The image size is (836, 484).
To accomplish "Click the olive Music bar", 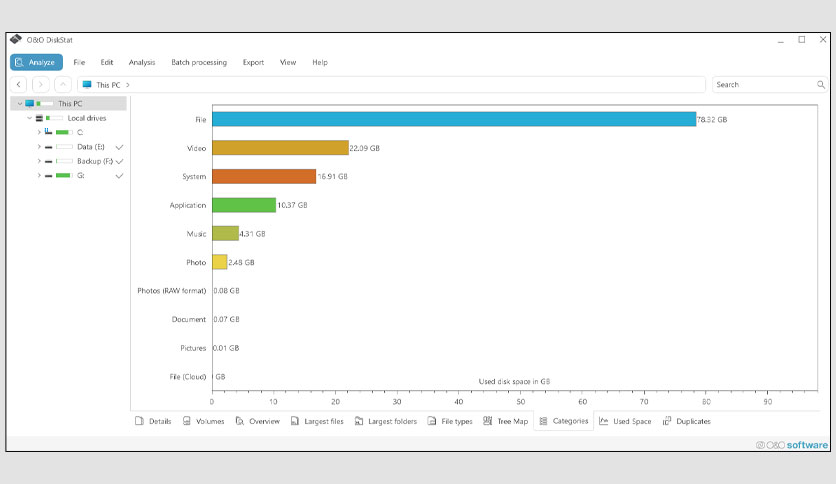I will (x=226, y=233).
